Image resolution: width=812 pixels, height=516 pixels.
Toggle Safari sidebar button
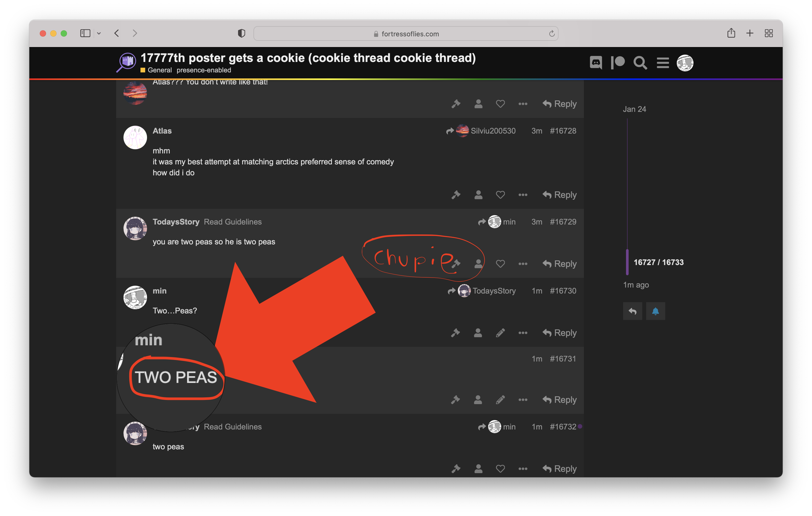(85, 33)
